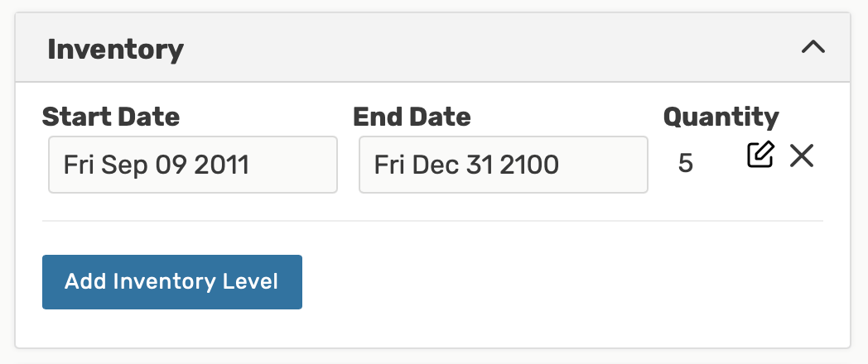Click the Add Inventory Level button

pyautogui.click(x=171, y=281)
